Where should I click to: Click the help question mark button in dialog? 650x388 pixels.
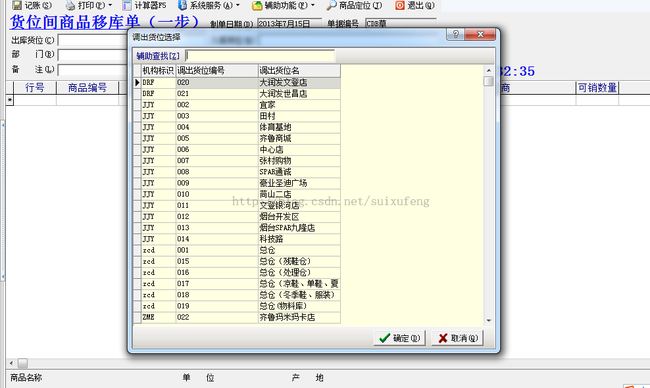click(456, 34)
